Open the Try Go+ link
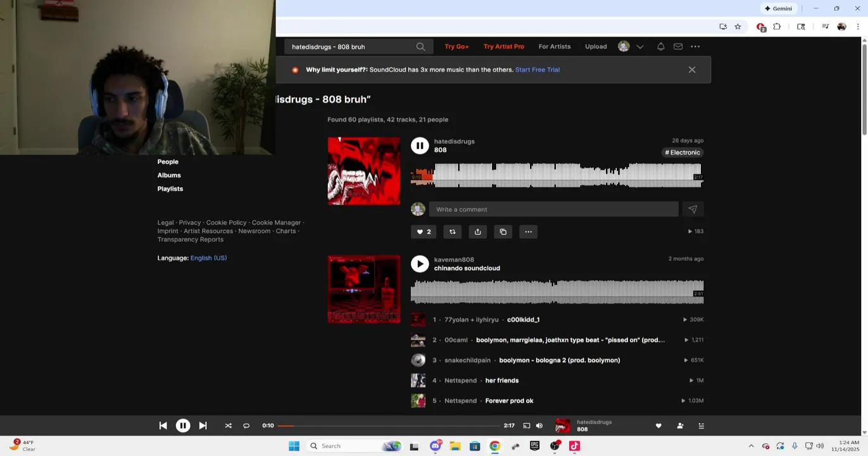Image resolution: width=868 pixels, height=456 pixels. [456, 47]
